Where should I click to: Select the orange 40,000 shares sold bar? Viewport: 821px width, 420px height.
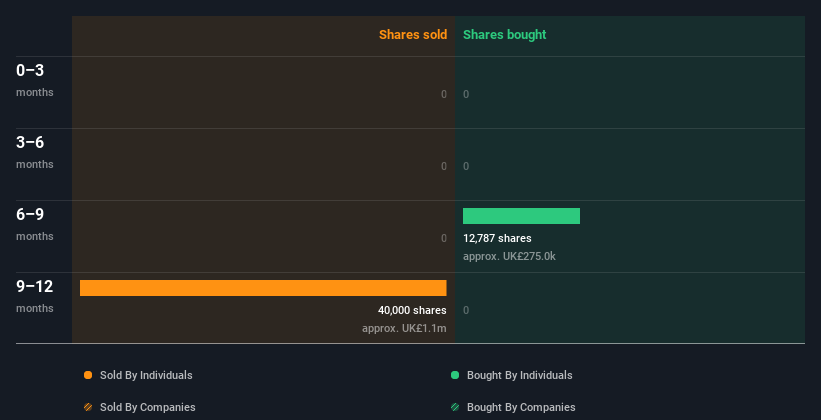pos(263,288)
